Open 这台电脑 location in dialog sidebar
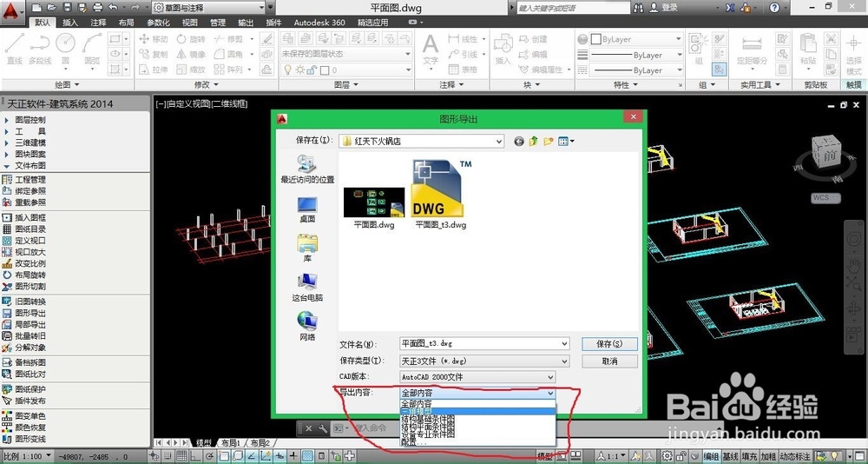Image resolution: width=868 pixels, height=464 pixels. pyautogui.click(x=307, y=287)
